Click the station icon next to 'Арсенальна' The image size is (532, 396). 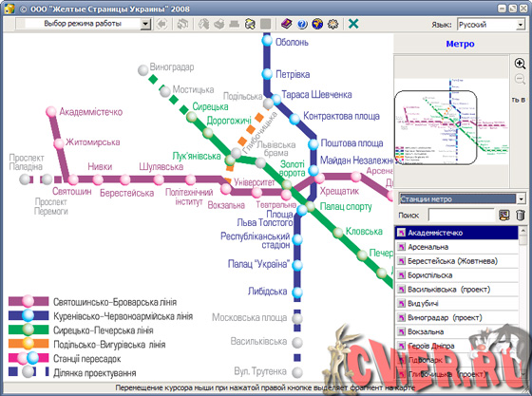coord(402,247)
